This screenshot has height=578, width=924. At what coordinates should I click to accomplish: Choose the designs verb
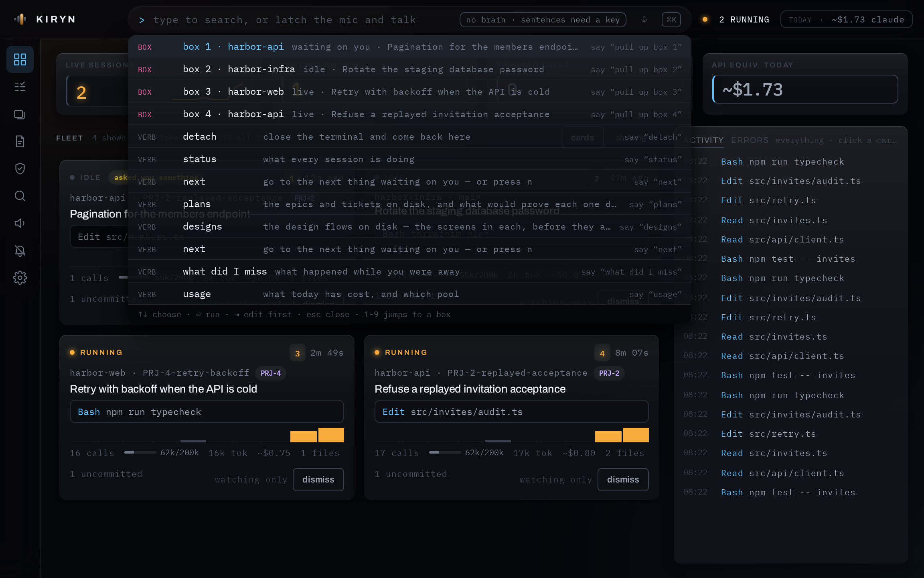coord(409,227)
